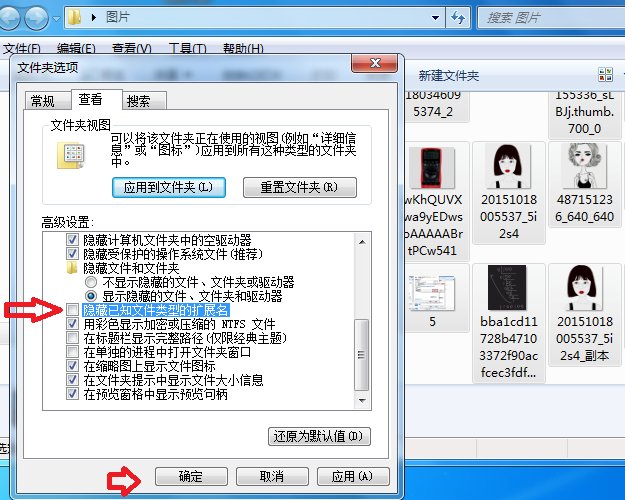Select the screenshot thumbnail named 5
This screenshot has height=500, width=625.
(432, 291)
